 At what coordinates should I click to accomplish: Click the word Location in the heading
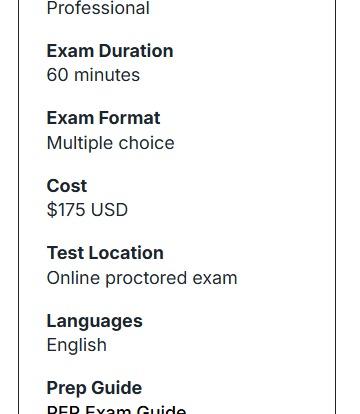coord(126,253)
